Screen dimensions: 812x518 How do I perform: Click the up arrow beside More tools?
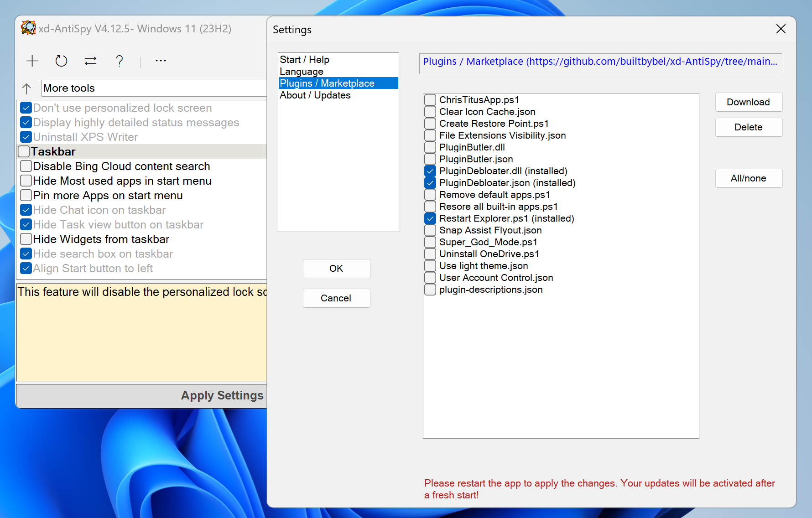coord(26,88)
